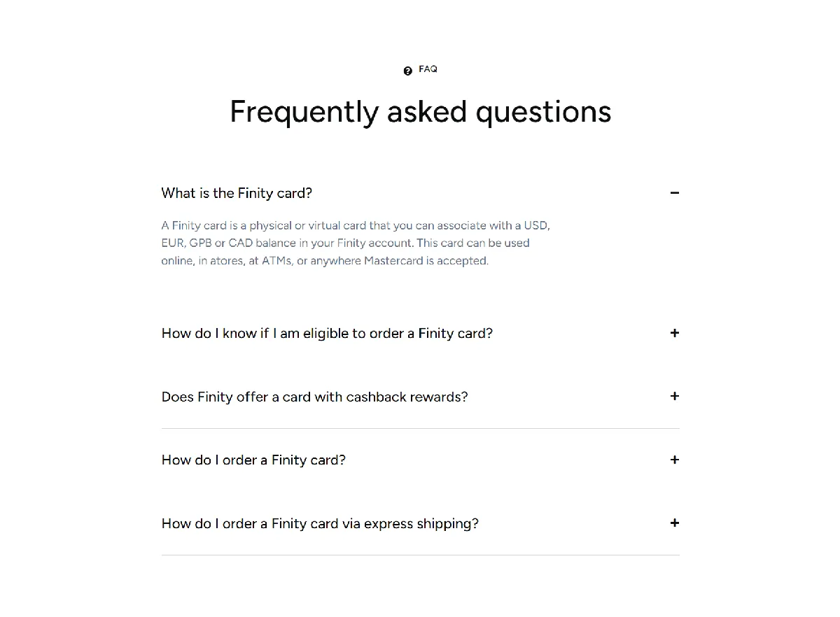
Task: Open the 'via express shipping' question text
Action: 320,523
